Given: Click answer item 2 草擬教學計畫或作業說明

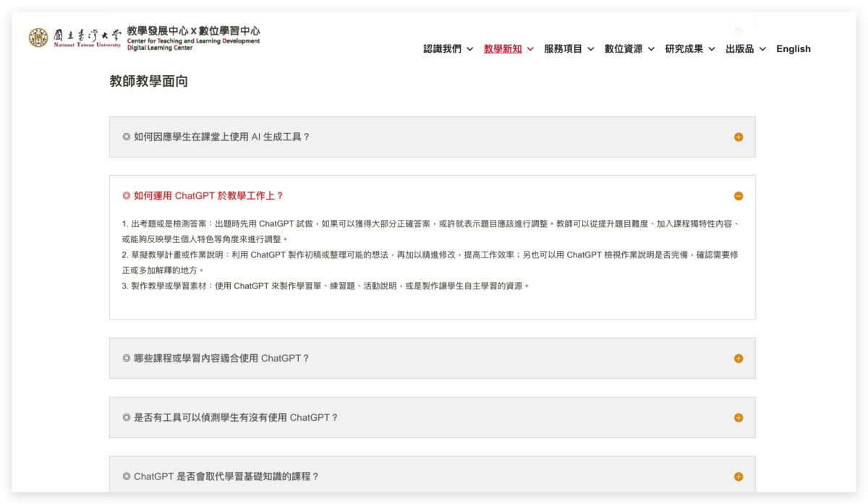Looking at the screenshot, I should (x=430, y=262).
